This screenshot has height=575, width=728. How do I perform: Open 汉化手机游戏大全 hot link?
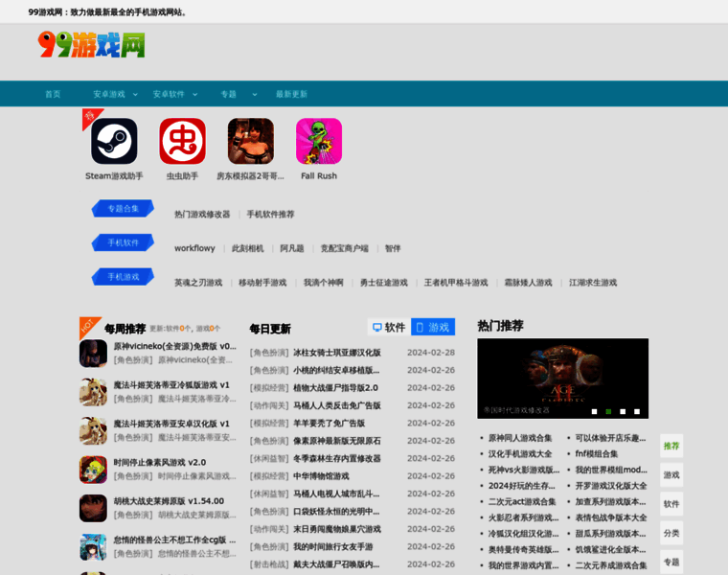tap(520, 454)
